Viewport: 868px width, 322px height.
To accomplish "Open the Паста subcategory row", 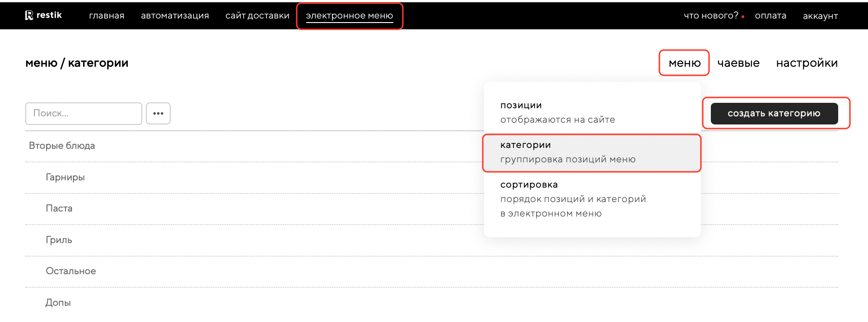I will tap(59, 208).
